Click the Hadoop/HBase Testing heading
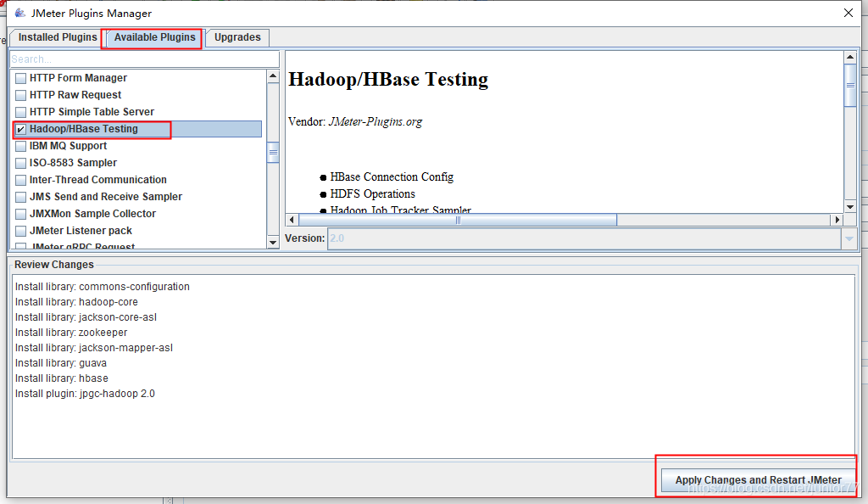This screenshot has height=504, width=868. tap(388, 79)
